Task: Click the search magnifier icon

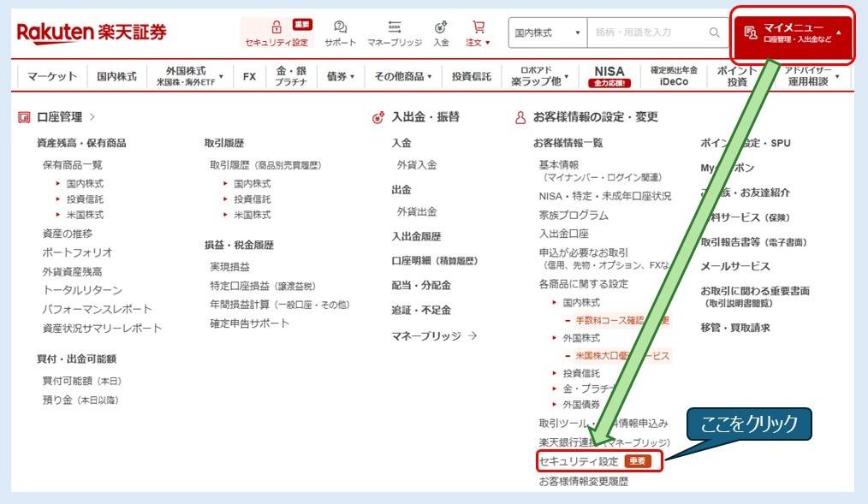Action: tap(715, 33)
